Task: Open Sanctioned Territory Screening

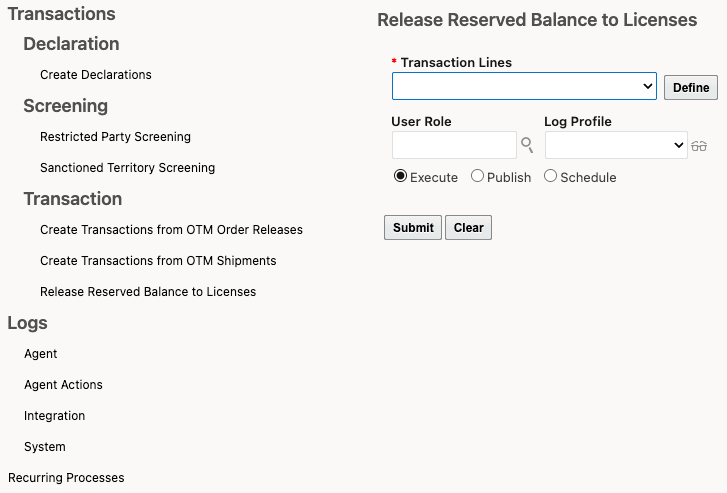Action: [x=128, y=168]
